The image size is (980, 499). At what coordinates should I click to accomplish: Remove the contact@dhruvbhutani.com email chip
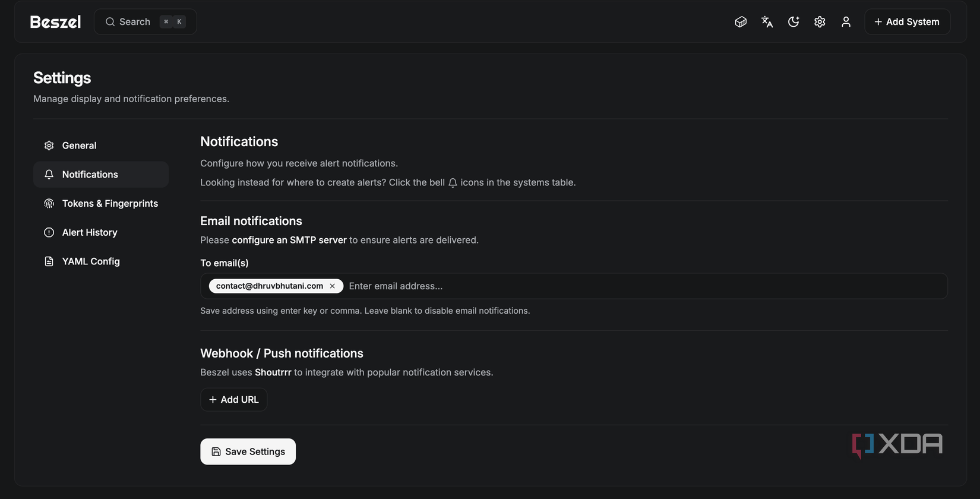(x=333, y=286)
